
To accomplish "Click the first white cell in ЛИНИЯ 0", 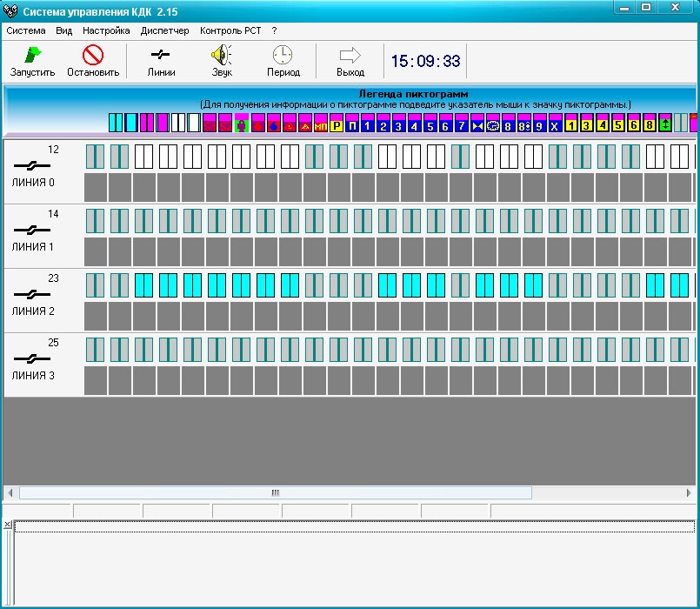I will 143,156.
